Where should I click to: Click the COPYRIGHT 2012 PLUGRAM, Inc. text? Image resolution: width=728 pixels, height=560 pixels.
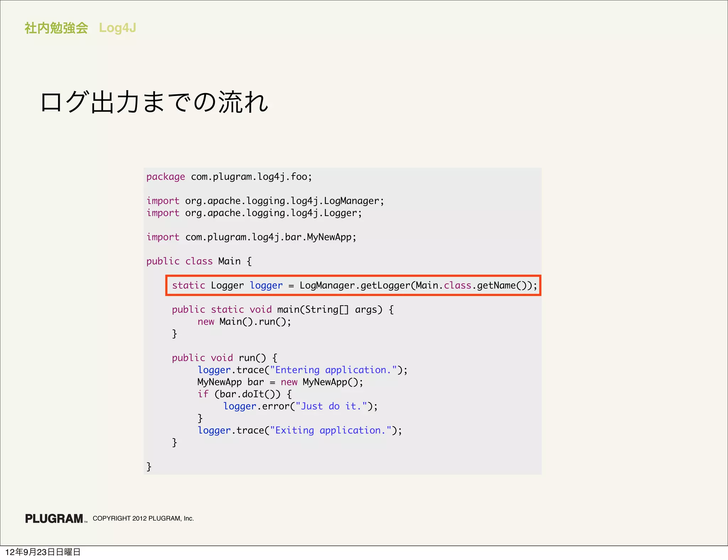(143, 518)
